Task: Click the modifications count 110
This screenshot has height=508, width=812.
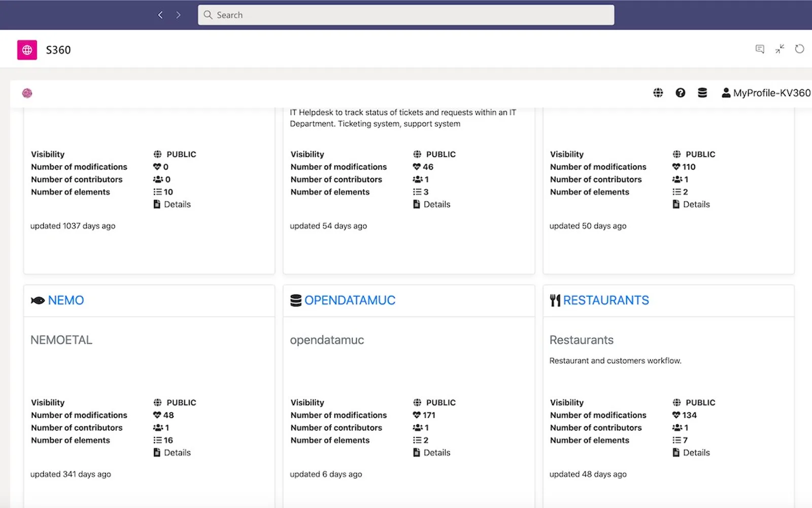Action: (x=689, y=167)
